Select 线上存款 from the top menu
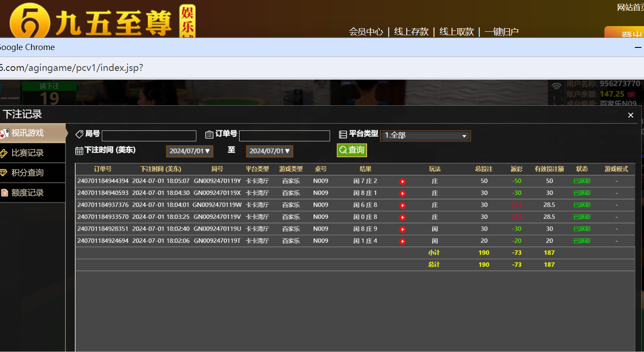The height and width of the screenshot is (352, 644). click(411, 32)
